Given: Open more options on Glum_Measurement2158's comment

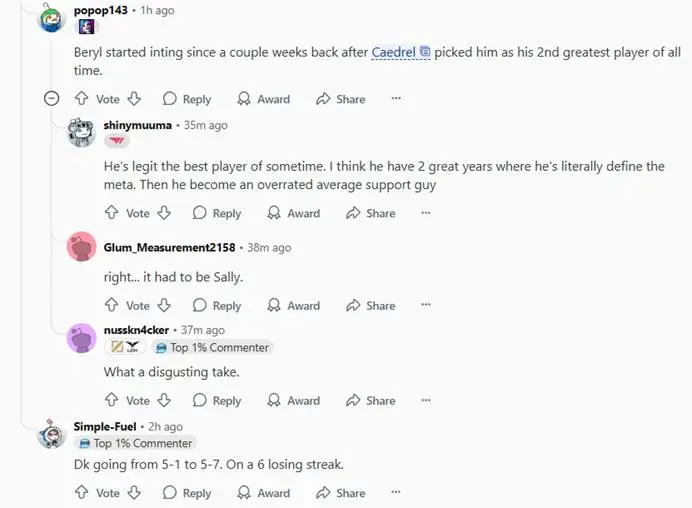Looking at the screenshot, I should pyautogui.click(x=426, y=305).
